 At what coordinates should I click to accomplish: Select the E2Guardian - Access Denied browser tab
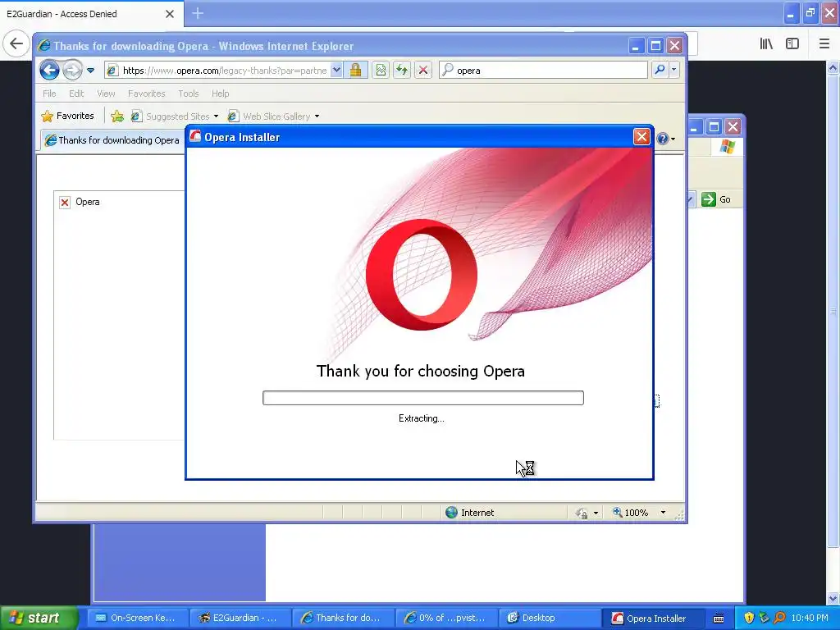(x=91, y=14)
